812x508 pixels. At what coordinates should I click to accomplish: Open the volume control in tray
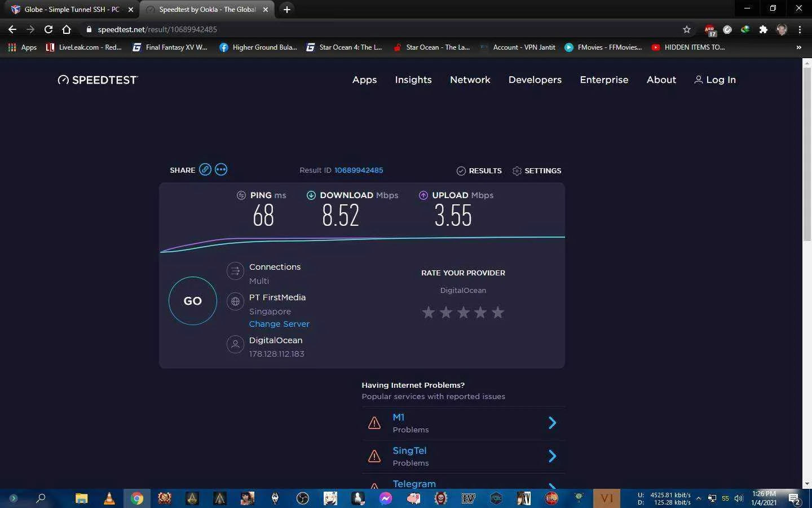click(739, 498)
